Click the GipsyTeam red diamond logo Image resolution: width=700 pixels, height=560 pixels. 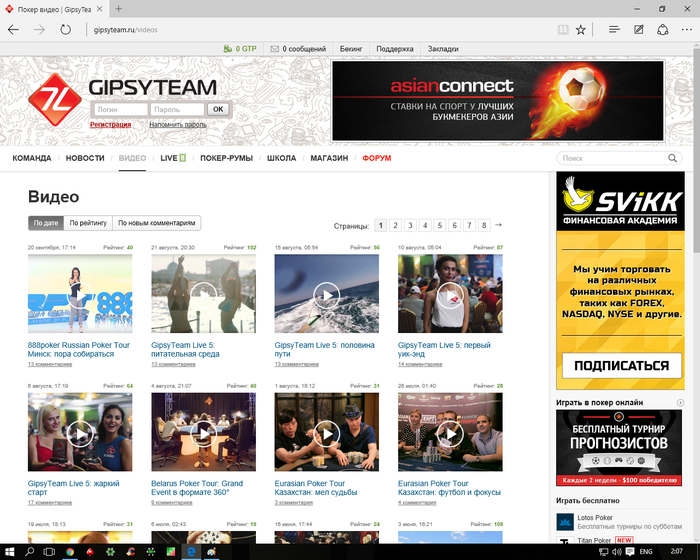(x=55, y=100)
